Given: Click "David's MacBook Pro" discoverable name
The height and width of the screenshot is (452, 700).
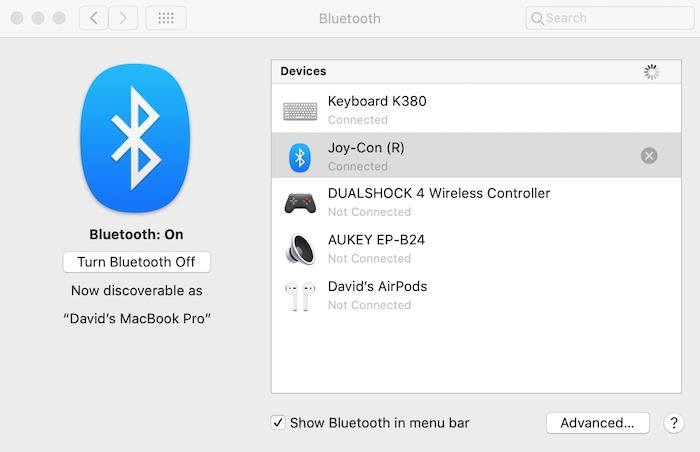Looking at the screenshot, I should click(x=137, y=318).
